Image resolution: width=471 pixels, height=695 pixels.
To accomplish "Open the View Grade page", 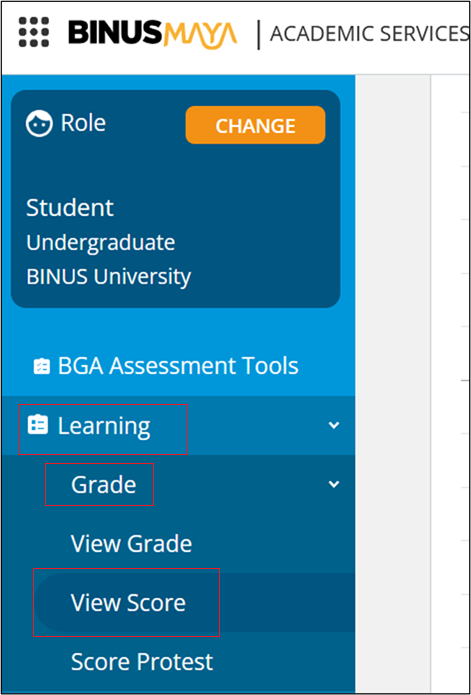I will coord(131,543).
